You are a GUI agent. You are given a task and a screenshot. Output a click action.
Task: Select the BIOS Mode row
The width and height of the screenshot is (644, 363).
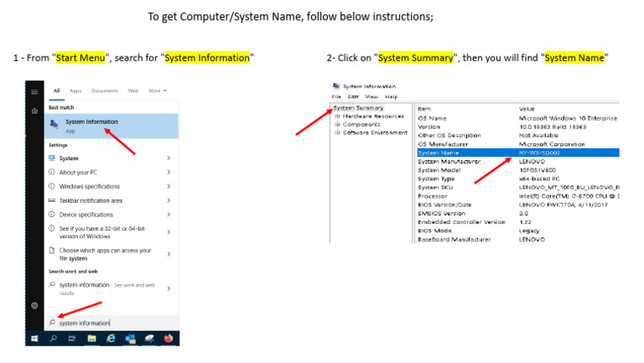[518, 231]
